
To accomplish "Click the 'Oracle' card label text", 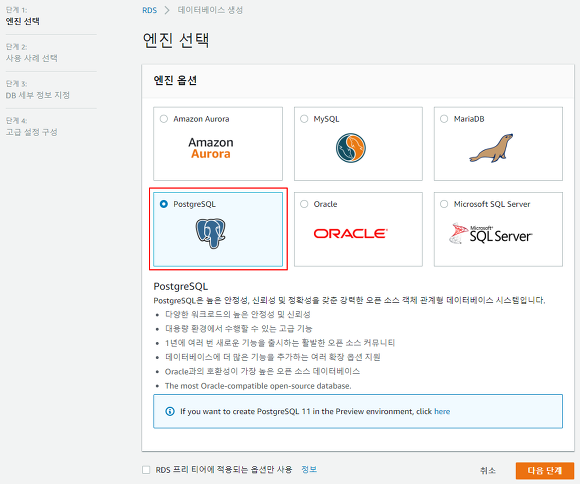I will pyautogui.click(x=325, y=204).
